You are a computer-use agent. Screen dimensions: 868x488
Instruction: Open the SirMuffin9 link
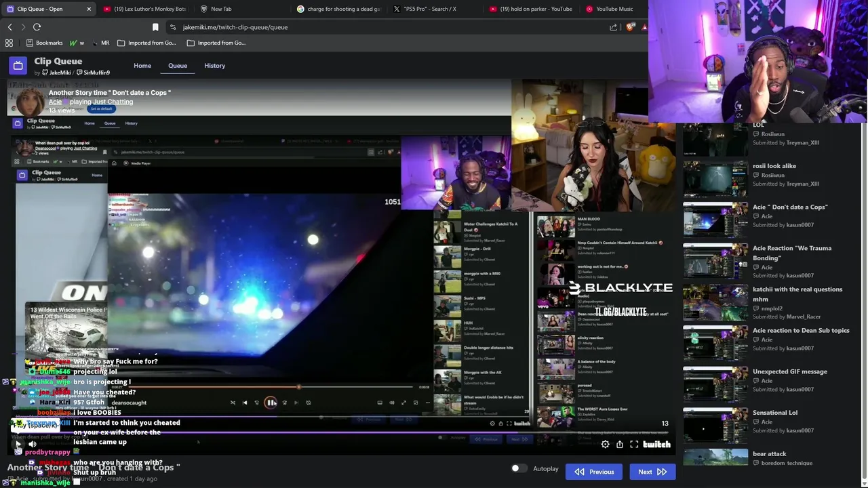pyautogui.click(x=93, y=73)
